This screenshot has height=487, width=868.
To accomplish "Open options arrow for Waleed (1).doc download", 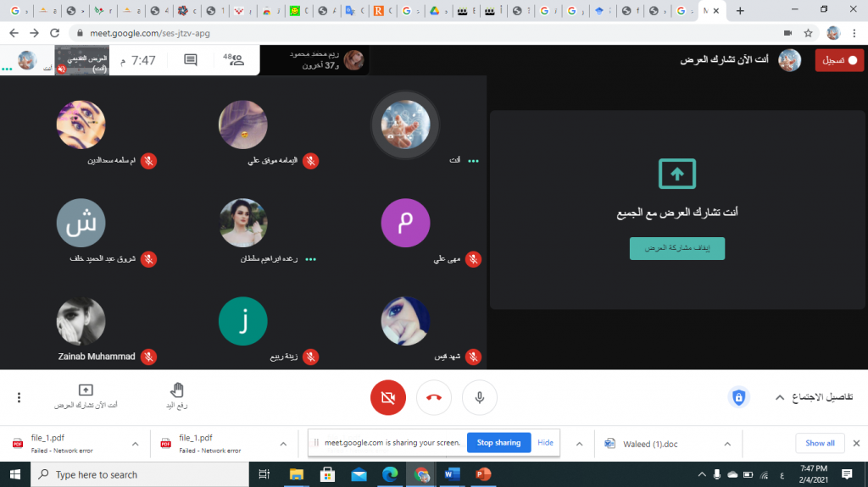I will pyautogui.click(x=726, y=443).
